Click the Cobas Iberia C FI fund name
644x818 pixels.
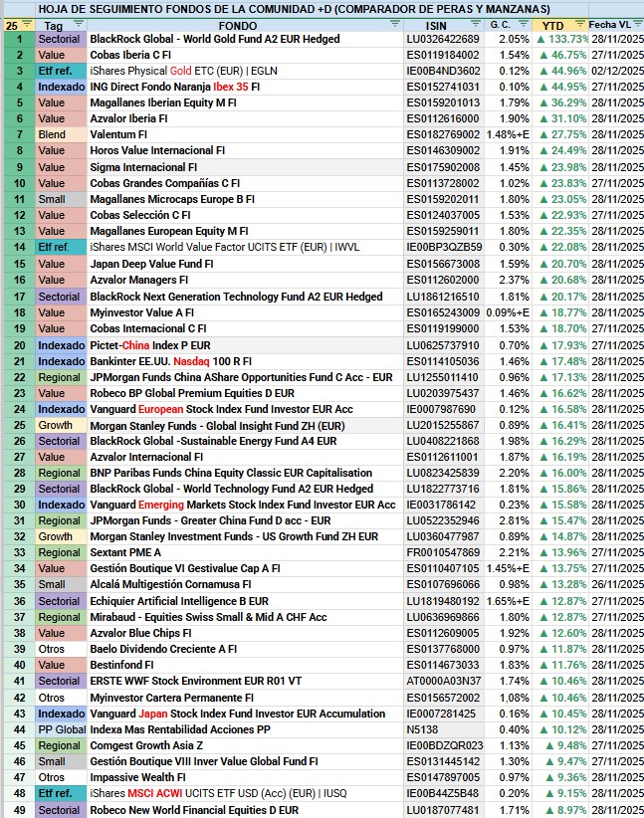click(x=128, y=55)
